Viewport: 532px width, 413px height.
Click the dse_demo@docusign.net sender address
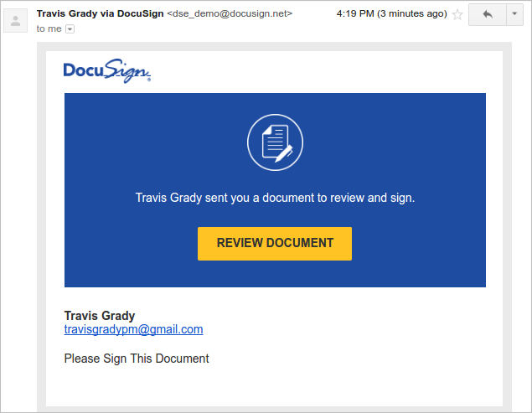pyautogui.click(x=230, y=13)
